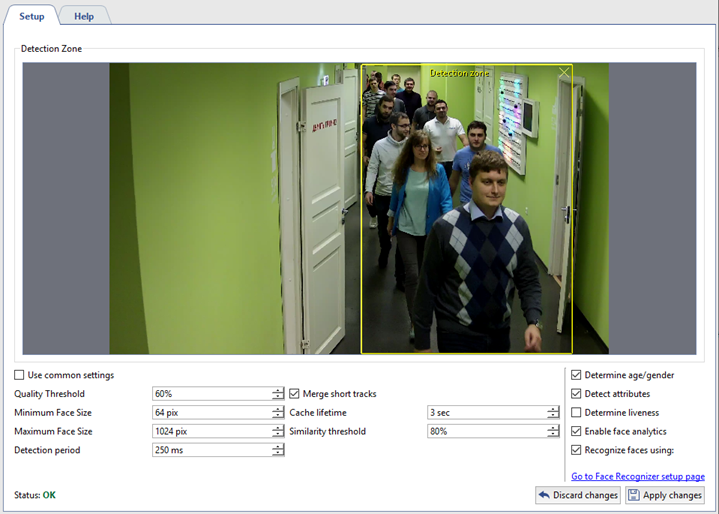Click the Discard changes undo arrow icon
Screen dimensions: 719x514
545,495
